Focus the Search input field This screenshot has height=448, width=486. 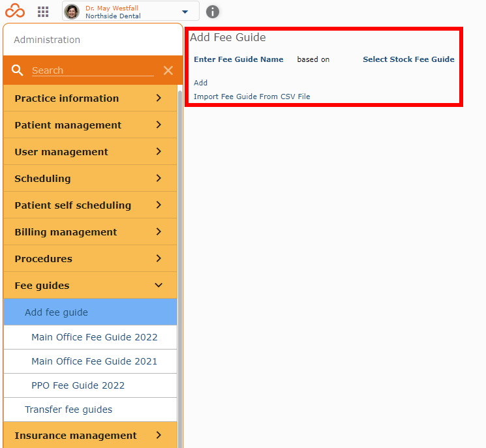93,70
